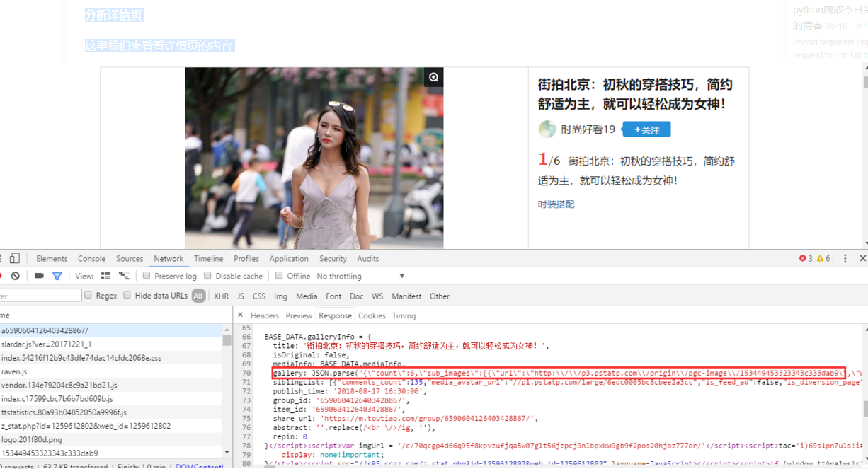Click the request list scroll down arrow
Viewport: 868px width, 469px height.
tap(227, 453)
